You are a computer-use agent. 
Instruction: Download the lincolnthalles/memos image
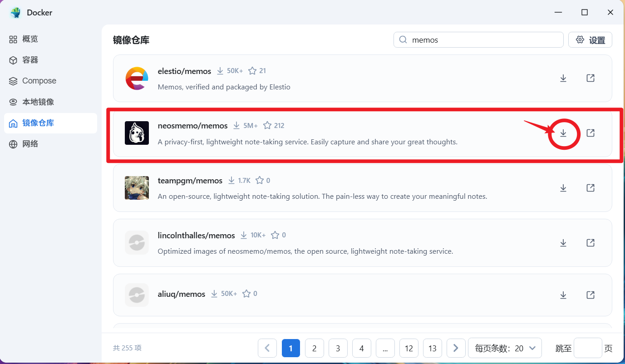563,243
